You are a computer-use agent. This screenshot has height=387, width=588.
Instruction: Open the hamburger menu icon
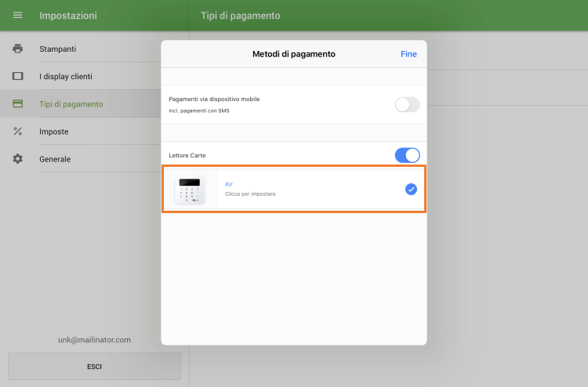pyautogui.click(x=17, y=16)
